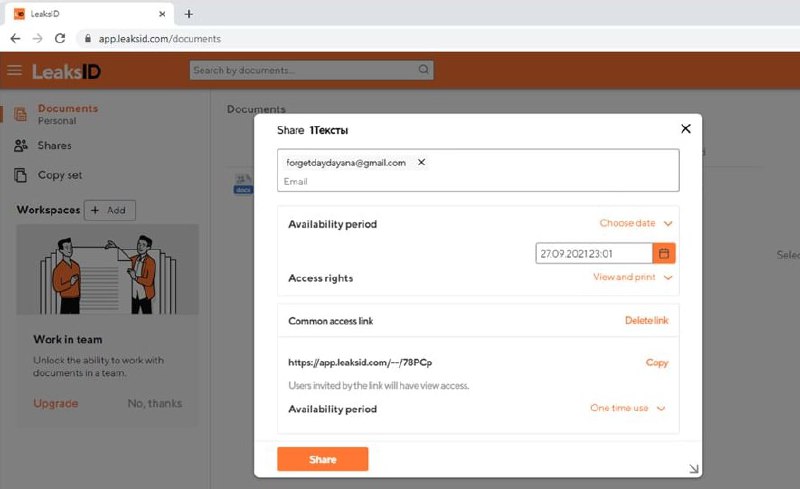
Task: Click the docx file icon behind dialog
Action: tap(243, 184)
